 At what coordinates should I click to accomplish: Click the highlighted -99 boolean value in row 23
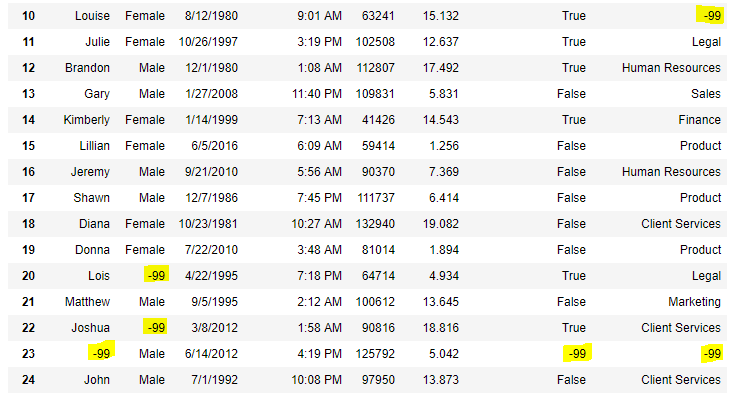(577, 354)
